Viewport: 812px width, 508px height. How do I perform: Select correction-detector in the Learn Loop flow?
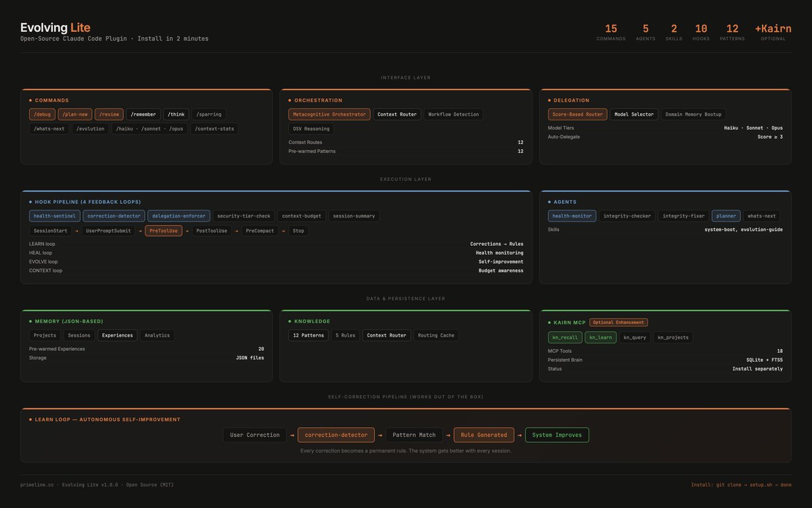point(336,435)
